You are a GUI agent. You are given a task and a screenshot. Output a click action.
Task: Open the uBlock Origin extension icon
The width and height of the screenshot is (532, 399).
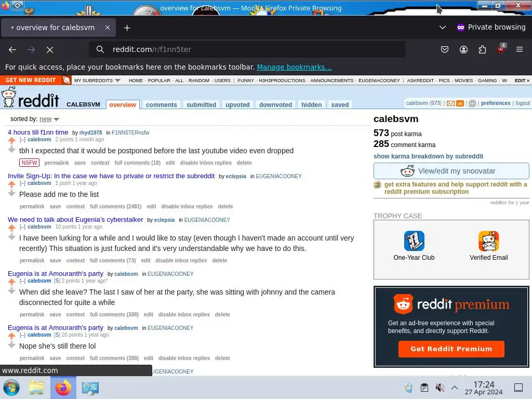click(x=501, y=49)
